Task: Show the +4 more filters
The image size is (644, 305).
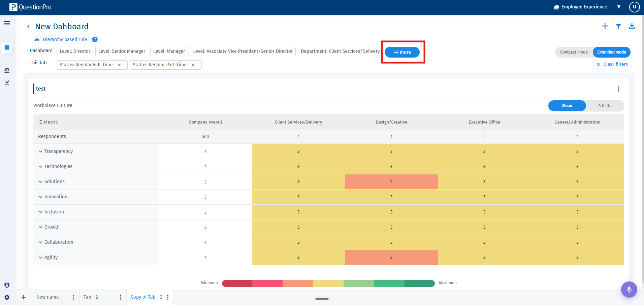Action: 402,52
